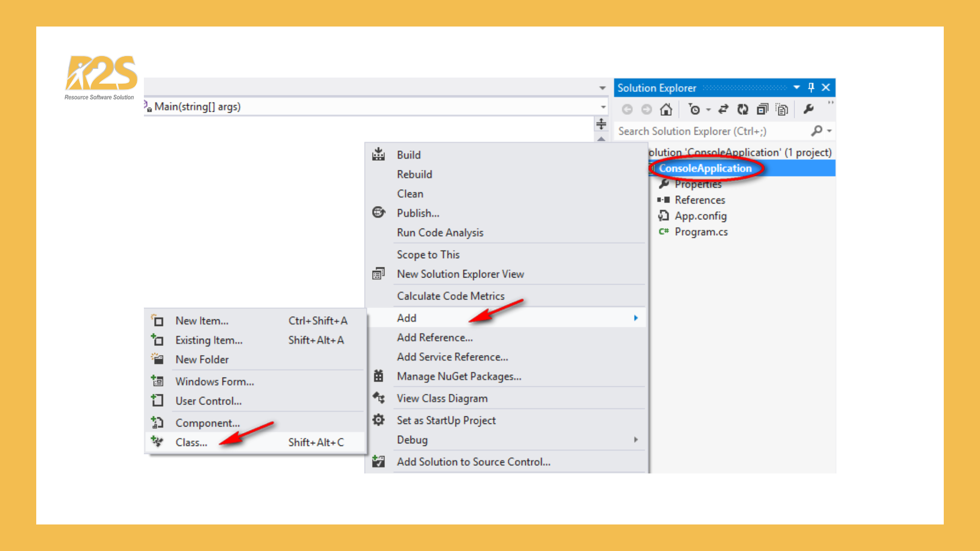
Task: Open Properties via the wrench icon
Action: click(808, 109)
